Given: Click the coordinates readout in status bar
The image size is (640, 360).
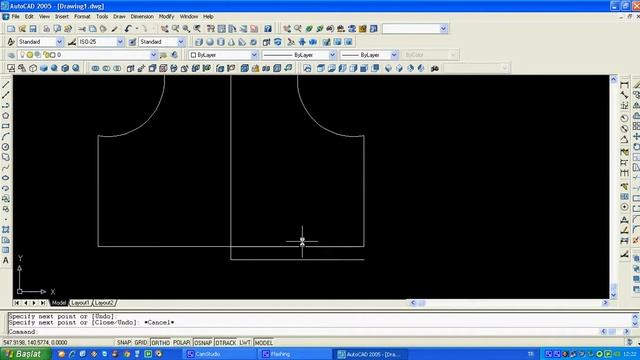Looking at the screenshot, I should 35,342.
